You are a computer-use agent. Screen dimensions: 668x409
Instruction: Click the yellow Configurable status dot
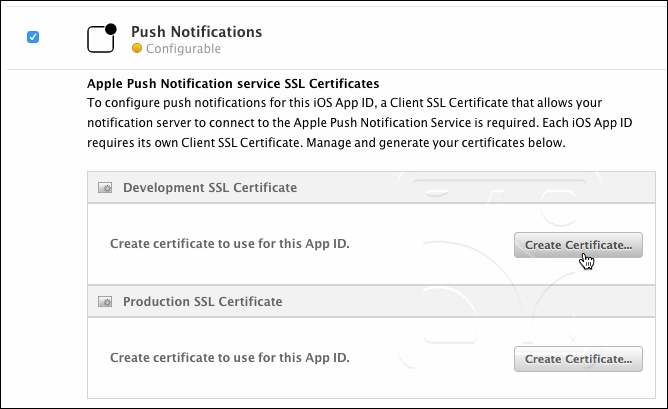pyautogui.click(x=137, y=48)
